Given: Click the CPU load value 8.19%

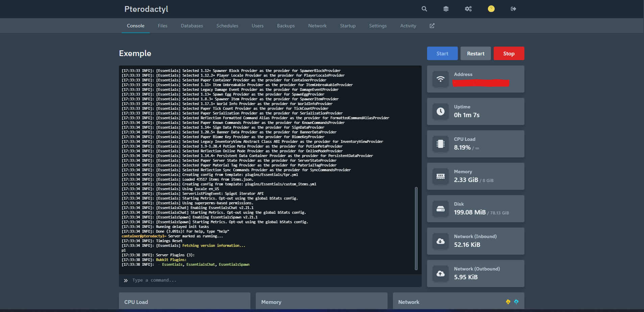Looking at the screenshot, I should coord(462,148).
